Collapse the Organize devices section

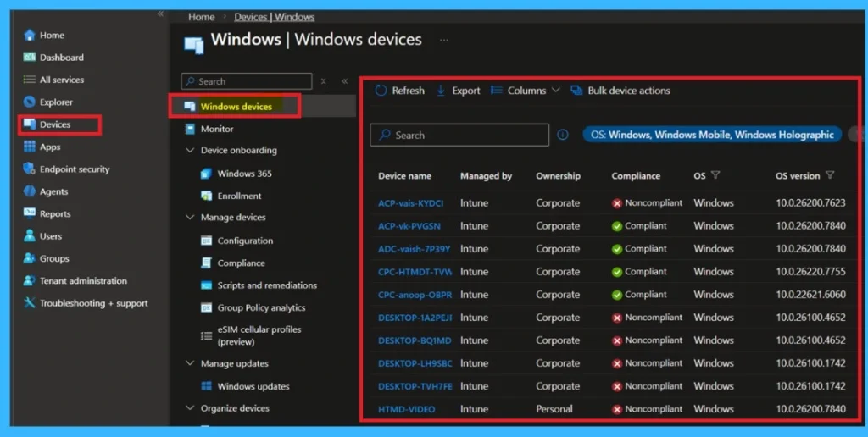(x=190, y=408)
